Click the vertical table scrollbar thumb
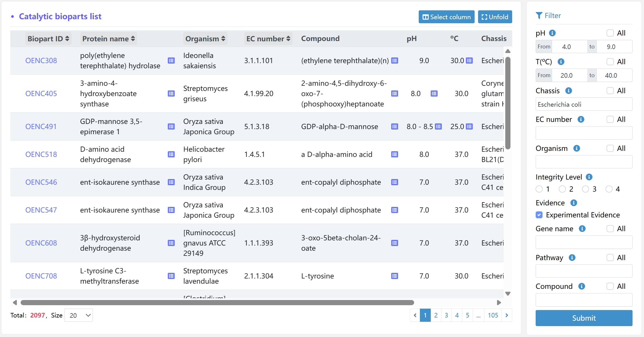Viewport: 644px width, 337px height. coord(508,103)
